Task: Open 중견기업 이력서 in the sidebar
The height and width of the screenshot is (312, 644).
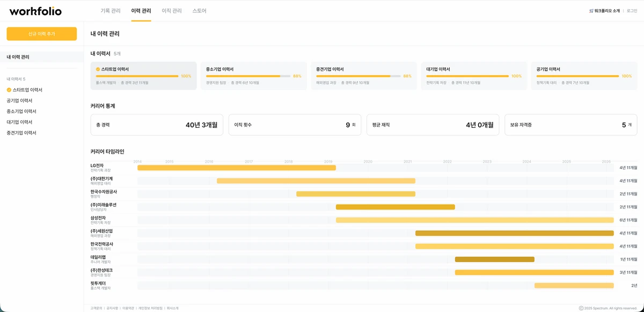Action: coord(21,133)
